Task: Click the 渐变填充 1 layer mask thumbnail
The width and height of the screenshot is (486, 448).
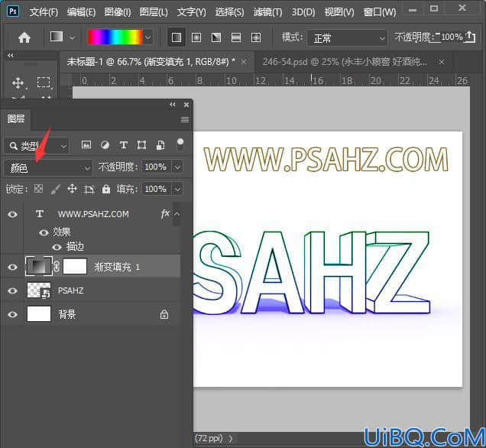Action: (75, 266)
